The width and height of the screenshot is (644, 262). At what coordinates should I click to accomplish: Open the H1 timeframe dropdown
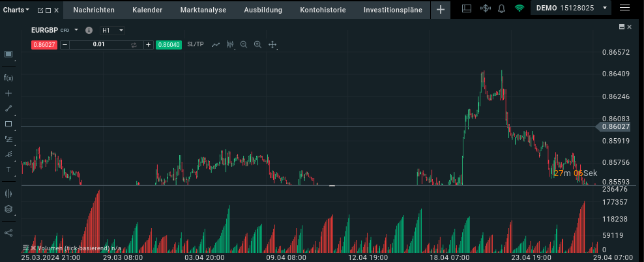click(113, 31)
